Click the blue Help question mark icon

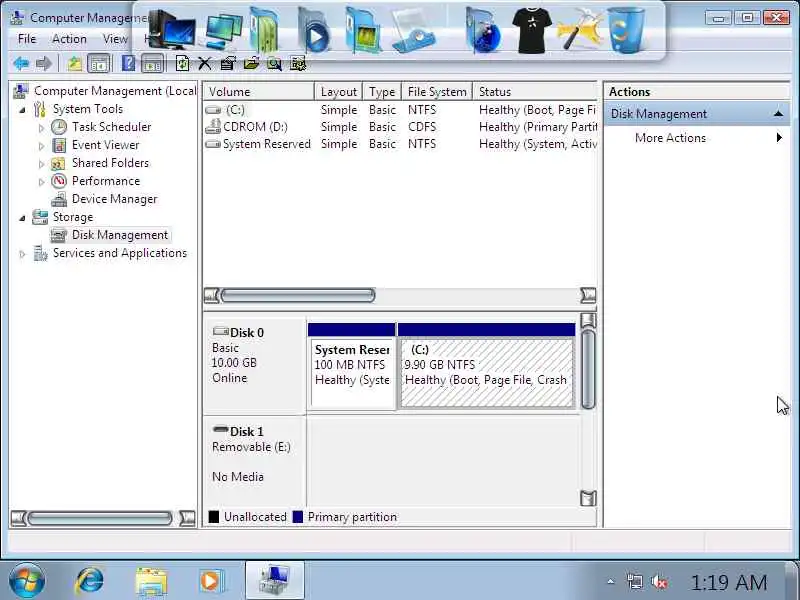coord(128,64)
